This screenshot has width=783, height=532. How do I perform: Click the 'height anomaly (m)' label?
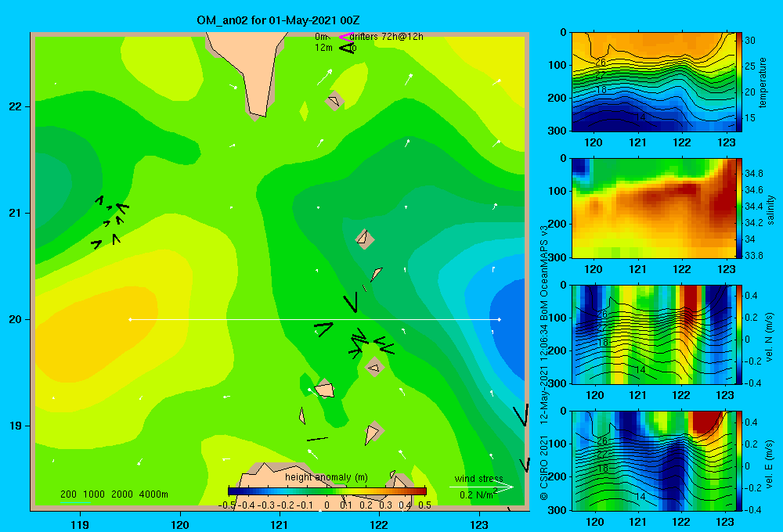[326, 477]
